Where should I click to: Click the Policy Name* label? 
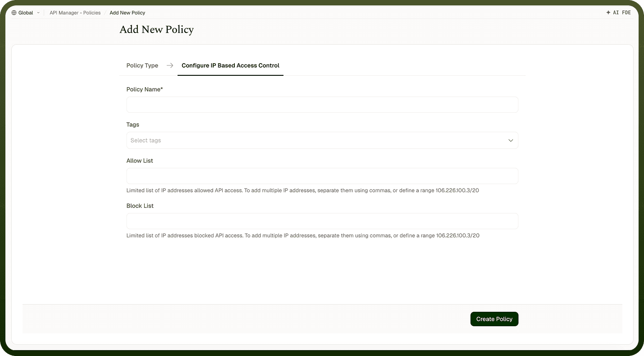tap(145, 89)
